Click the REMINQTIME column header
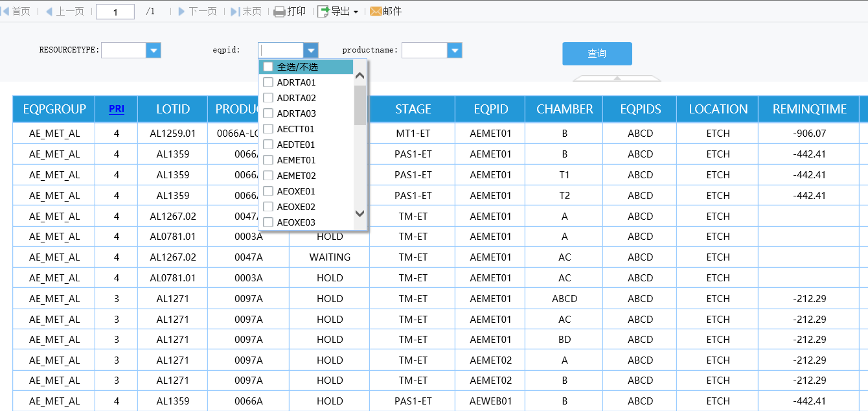Image resolution: width=868 pixels, height=411 pixels. click(x=810, y=109)
